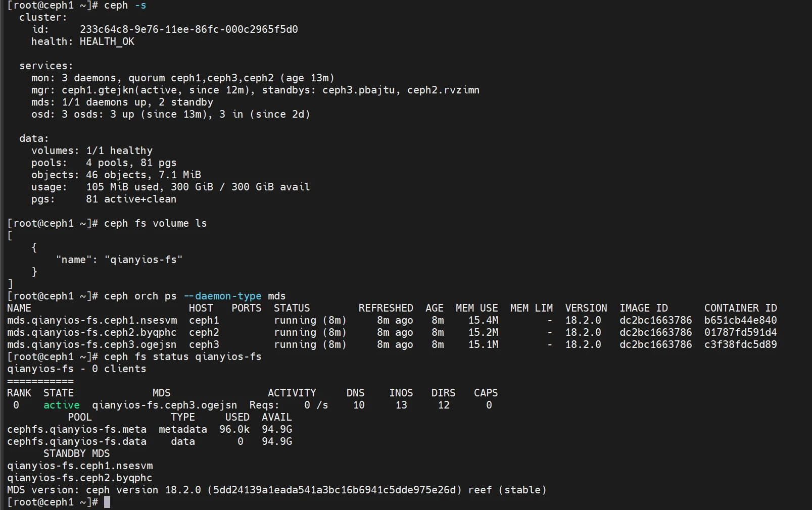Click daemon name mds.qianyios-fs.ceph2.byqphc

pyautogui.click(x=91, y=332)
